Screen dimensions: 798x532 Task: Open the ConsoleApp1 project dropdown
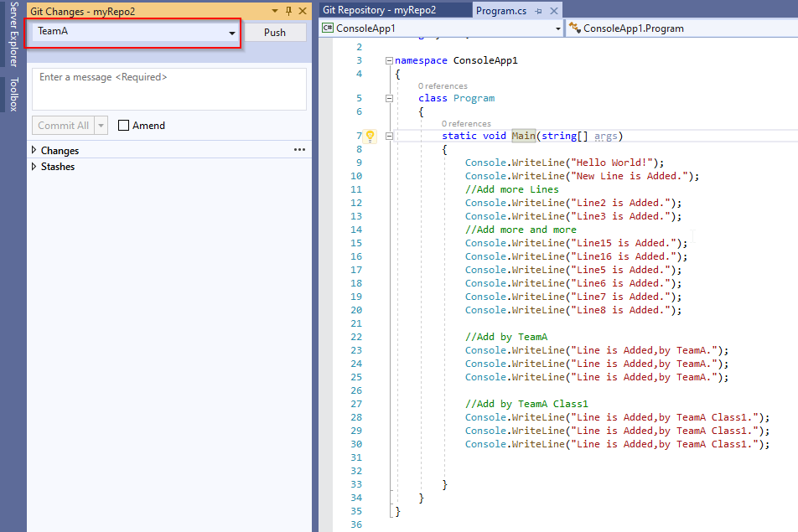(x=441, y=28)
